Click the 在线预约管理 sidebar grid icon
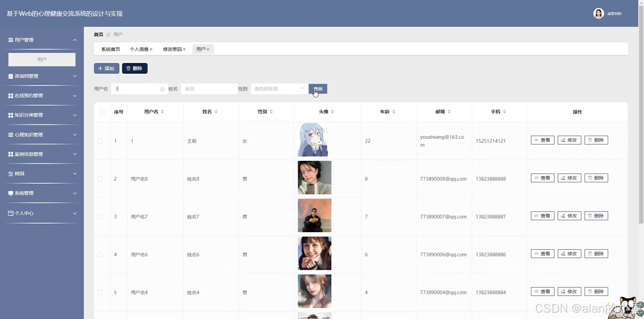This screenshot has height=319, width=644. [11, 95]
